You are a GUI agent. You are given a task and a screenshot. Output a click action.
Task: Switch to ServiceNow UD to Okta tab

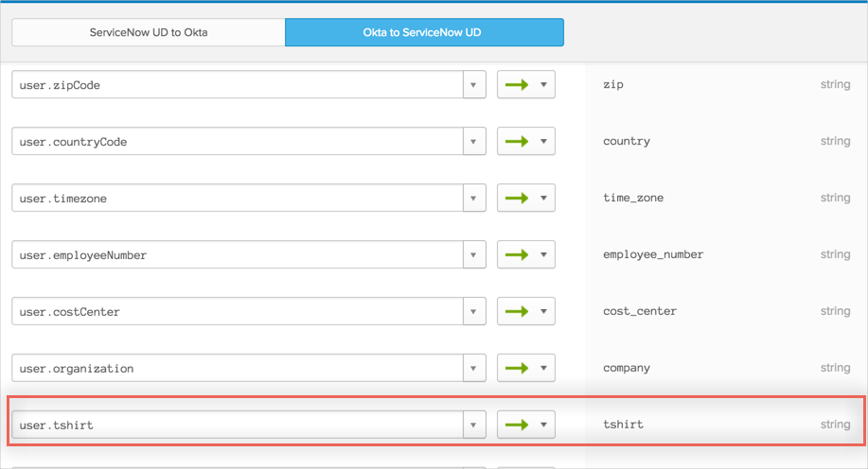tap(149, 32)
